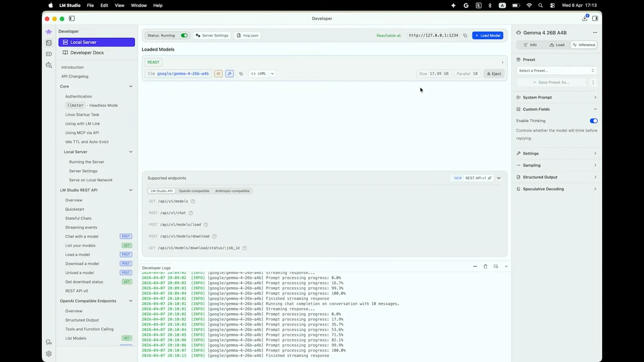Collapse the Custom Fields section
Screen dimensions: 644x362
(556, 109)
